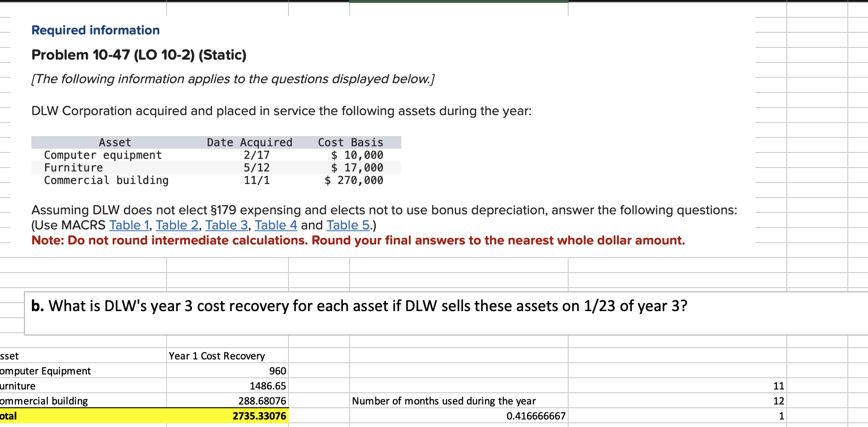Open the Table 3 MACRS link
The image size is (868, 427).
pos(227,225)
